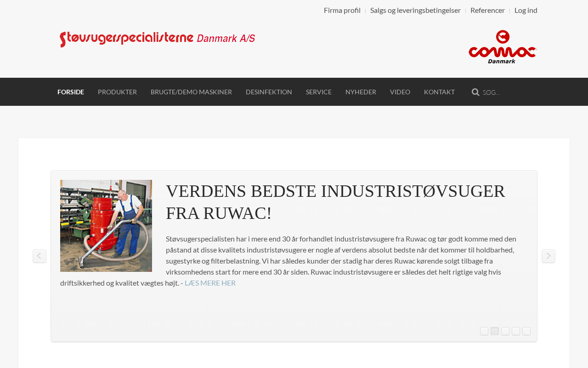The height and width of the screenshot is (368, 588).
Task: Click the Støvsugerspecialisterne Danmark A/S logo
Action: point(158,39)
